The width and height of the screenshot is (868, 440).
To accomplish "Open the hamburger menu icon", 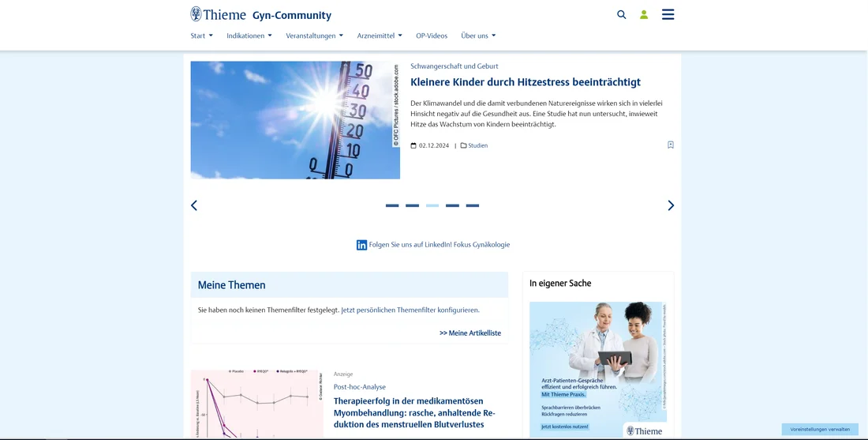I will 668,14.
